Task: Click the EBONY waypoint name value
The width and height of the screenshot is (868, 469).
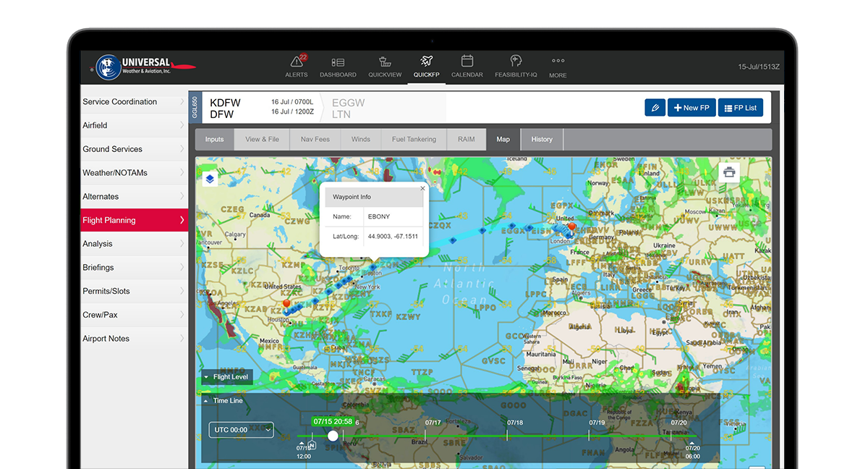Action: pyautogui.click(x=379, y=216)
